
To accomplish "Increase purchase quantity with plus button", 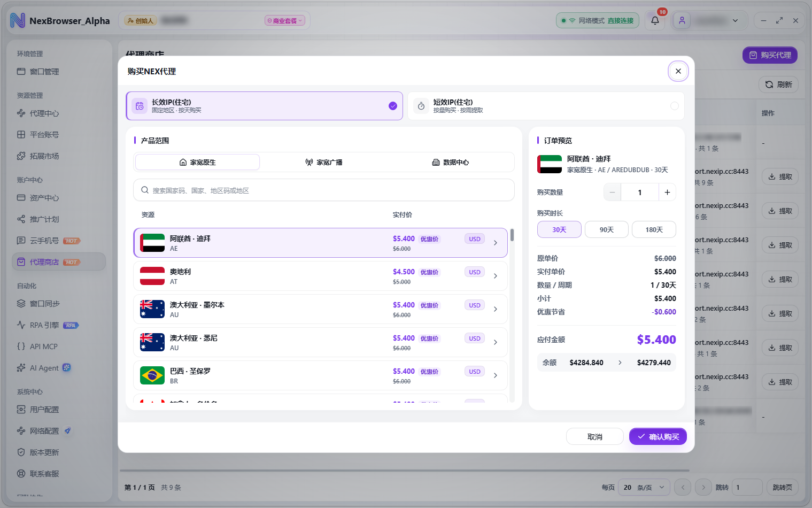I will tap(667, 193).
